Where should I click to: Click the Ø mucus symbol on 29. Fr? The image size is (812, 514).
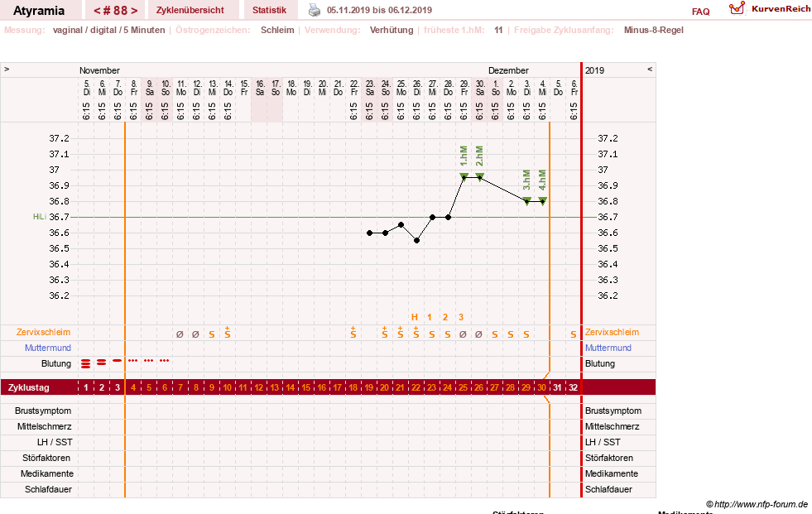tap(463, 334)
